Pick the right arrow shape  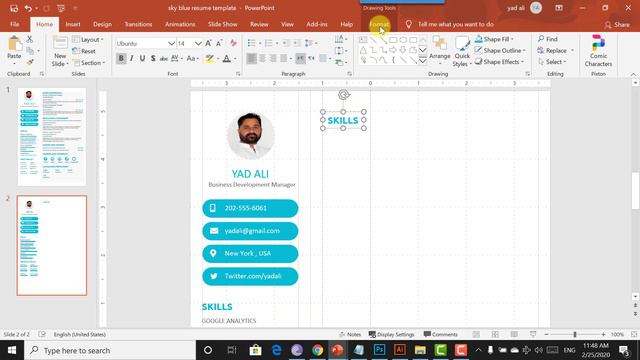[393, 50]
